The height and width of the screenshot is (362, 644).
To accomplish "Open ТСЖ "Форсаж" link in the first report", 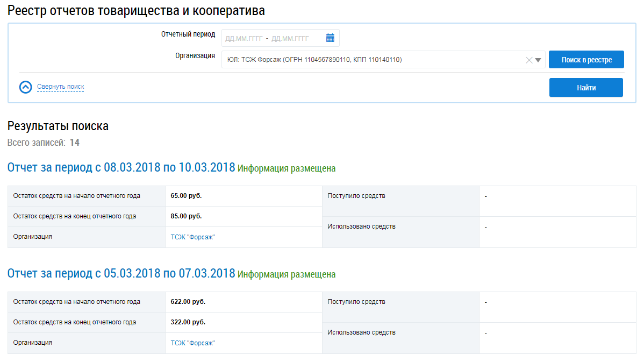I will tap(192, 237).
